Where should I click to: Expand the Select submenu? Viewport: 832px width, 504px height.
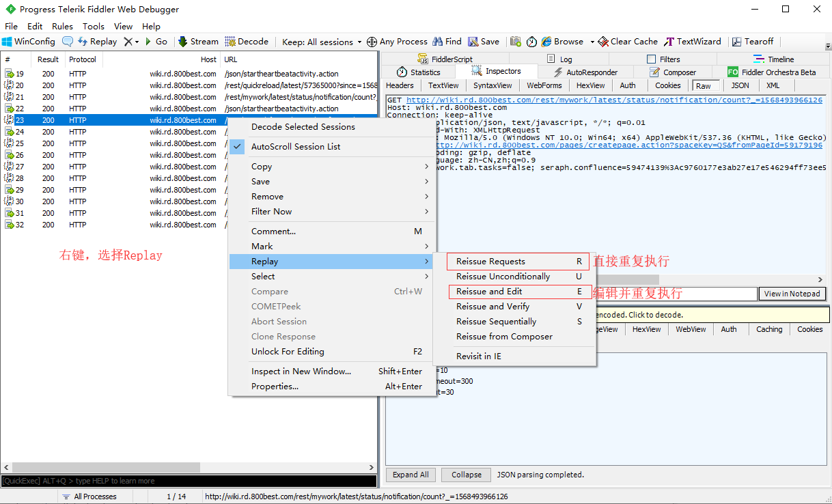(331, 277)
